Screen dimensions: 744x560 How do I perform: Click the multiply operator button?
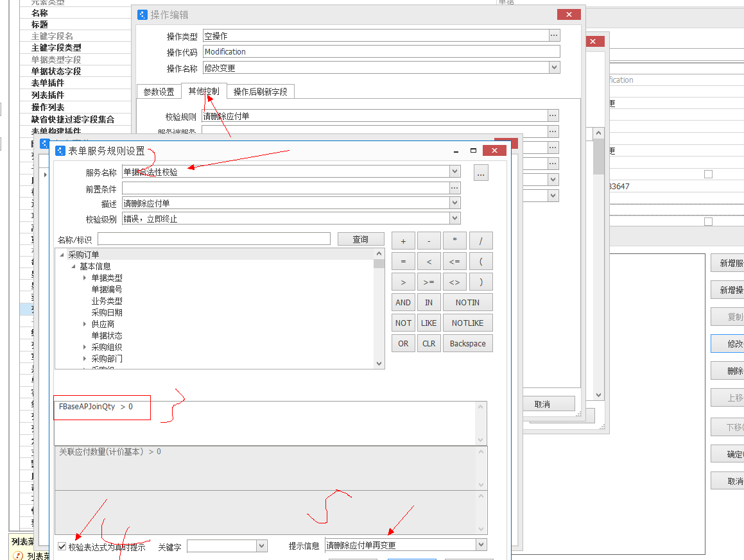[x=455, y=241]
